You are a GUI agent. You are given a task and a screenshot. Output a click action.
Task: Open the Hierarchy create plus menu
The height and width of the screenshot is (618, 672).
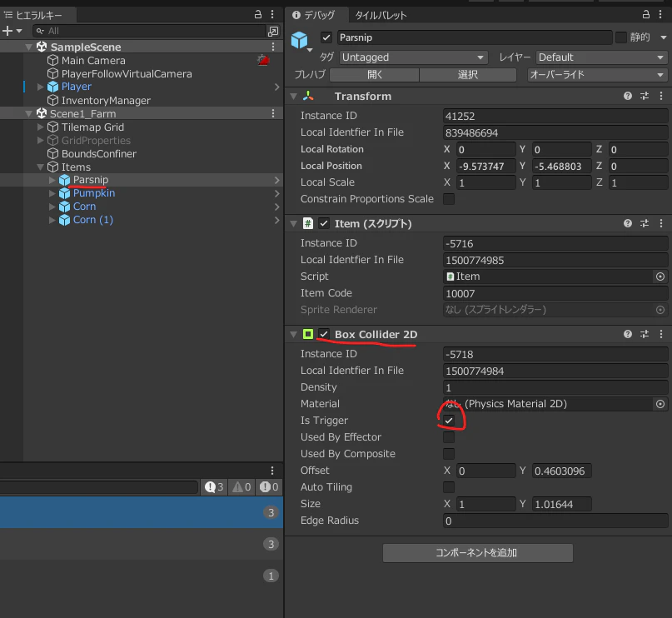click(12, 31)
